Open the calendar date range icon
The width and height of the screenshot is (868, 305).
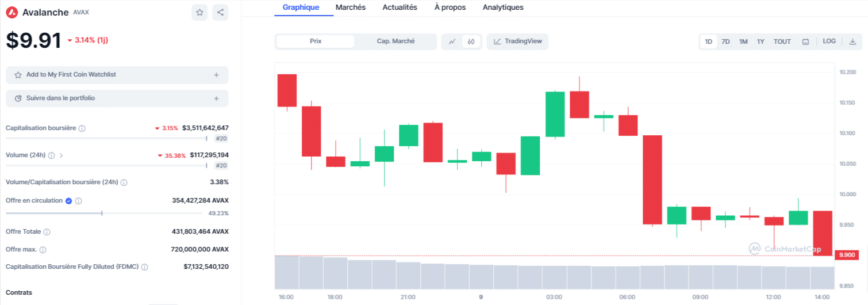[805, 41]
